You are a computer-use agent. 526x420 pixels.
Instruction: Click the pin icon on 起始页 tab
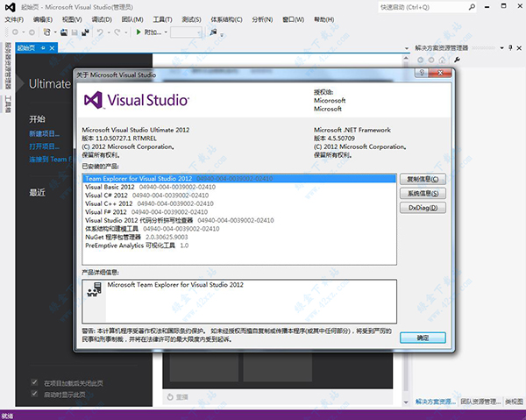point(43,48)
